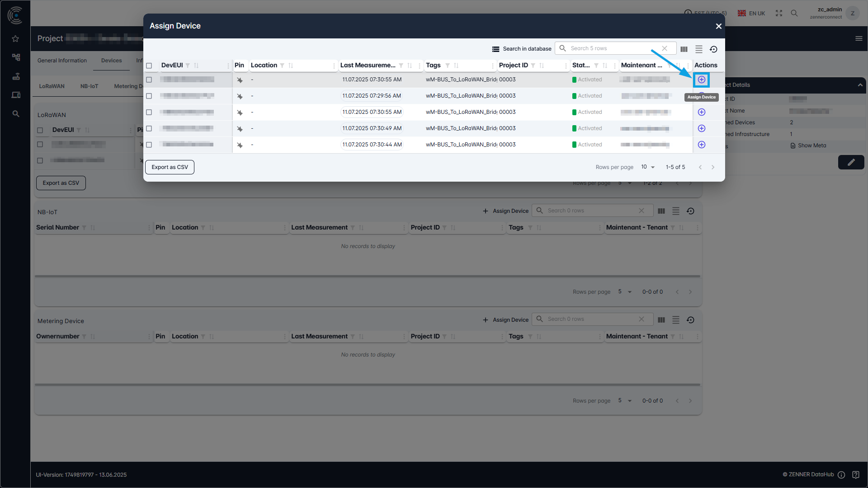The width and height of the screenshot is (868, 488).
Task: Click the fullscreen icon in the top bar
Action: [778, 13]
